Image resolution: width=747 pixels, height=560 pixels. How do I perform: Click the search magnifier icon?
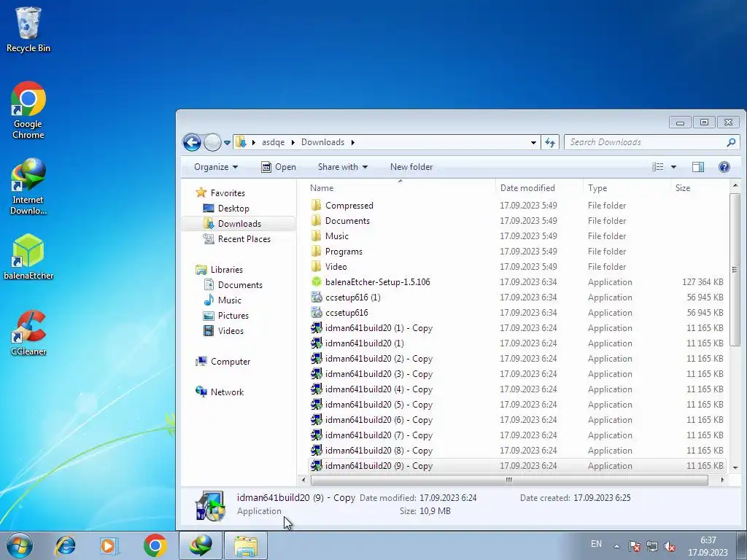pyautogui.click(x=731, y=142)
